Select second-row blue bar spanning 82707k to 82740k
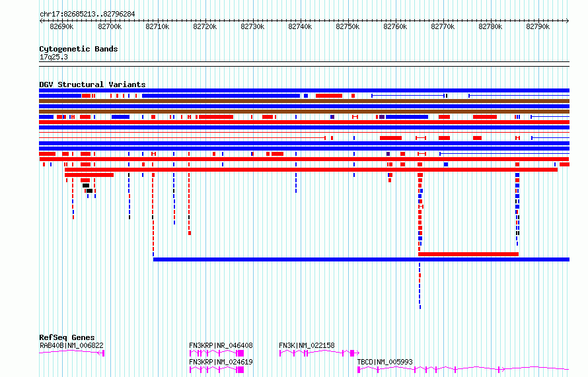 221,96
